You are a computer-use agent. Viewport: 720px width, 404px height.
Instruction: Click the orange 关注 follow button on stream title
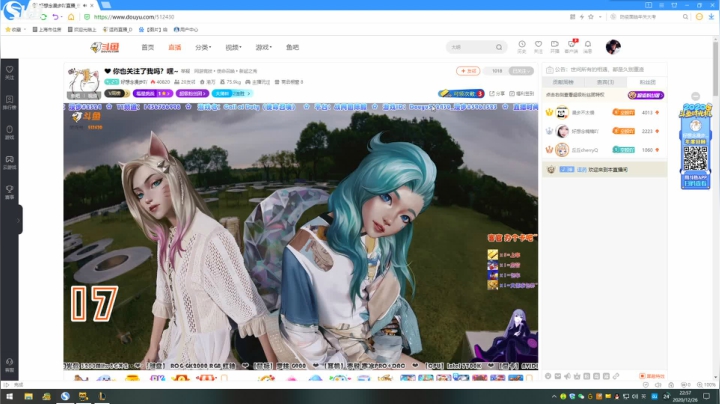pyautogui.click(x=468, y=71)
